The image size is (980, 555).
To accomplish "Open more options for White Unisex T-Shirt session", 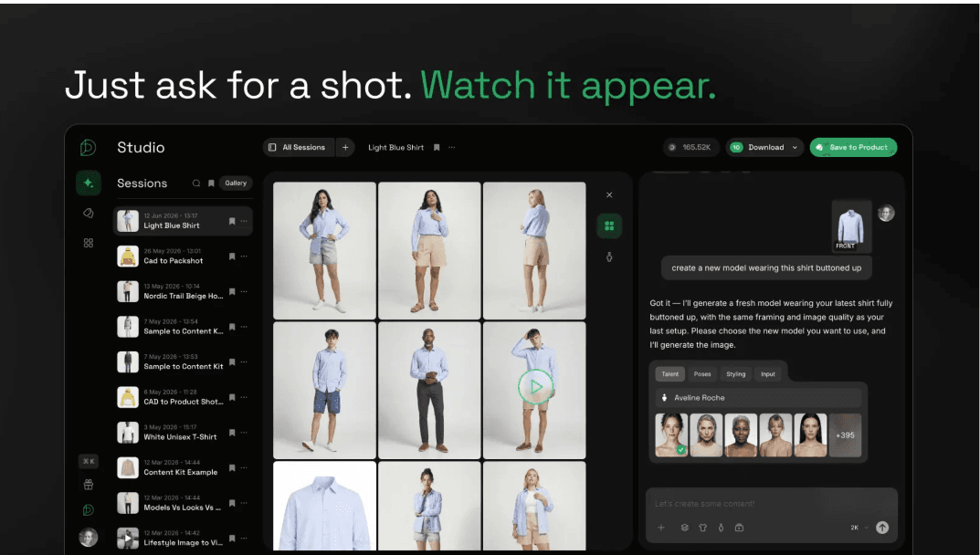I will [244, 433].
